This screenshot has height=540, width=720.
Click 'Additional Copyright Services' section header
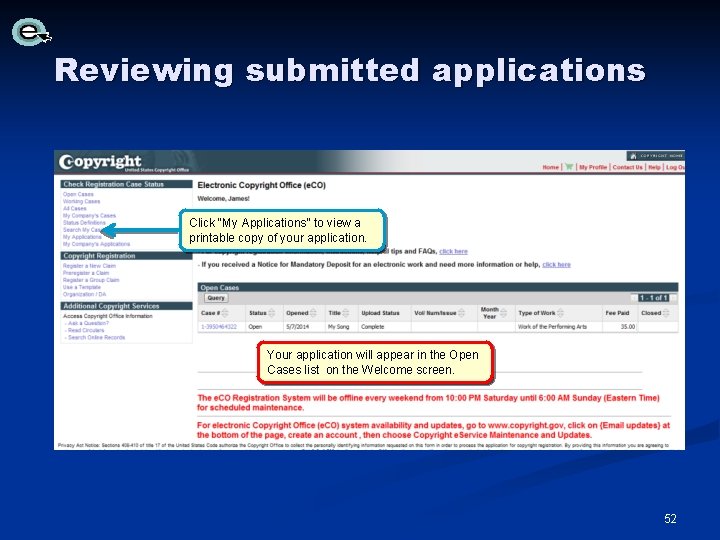coord(126,306)
